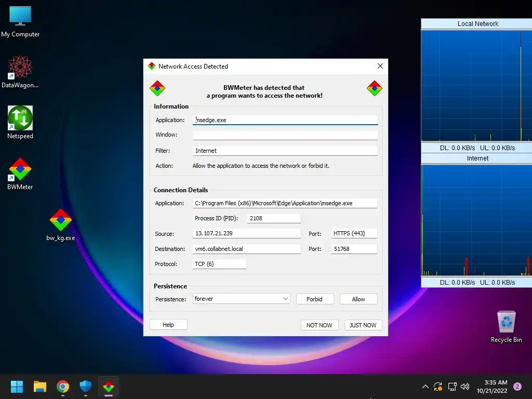Viewport: 532px width, 399px height.
Task: Click the Protocol field TCP (6)
Action: (x=219, y=264)
